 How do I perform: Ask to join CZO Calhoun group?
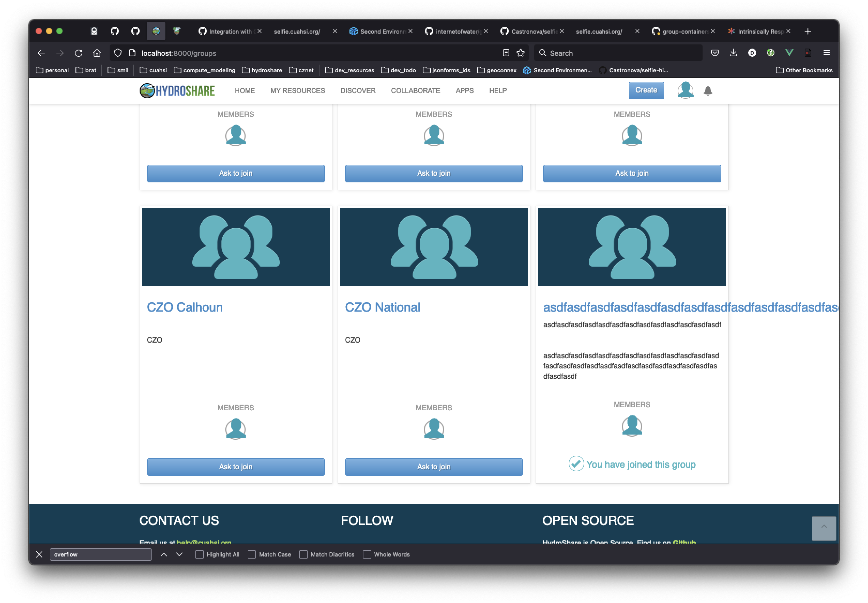pyautogui.click(x=235, y=467)
